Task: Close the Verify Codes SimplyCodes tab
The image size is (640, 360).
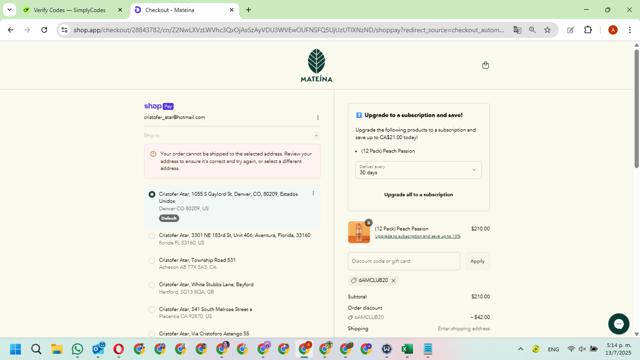Action: pyautogui.click(x=120, y=10)
